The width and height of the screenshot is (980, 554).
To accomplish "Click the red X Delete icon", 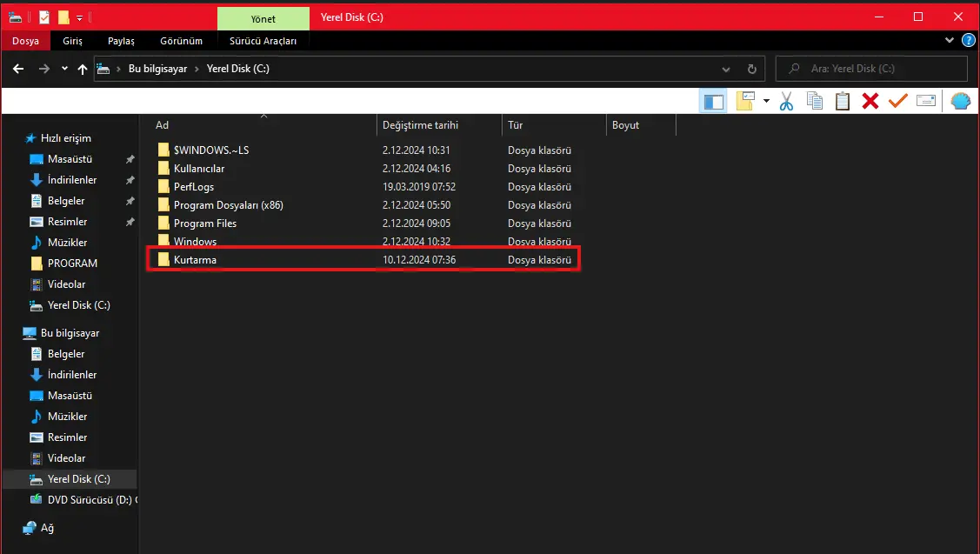I will (x=870, y=101).
